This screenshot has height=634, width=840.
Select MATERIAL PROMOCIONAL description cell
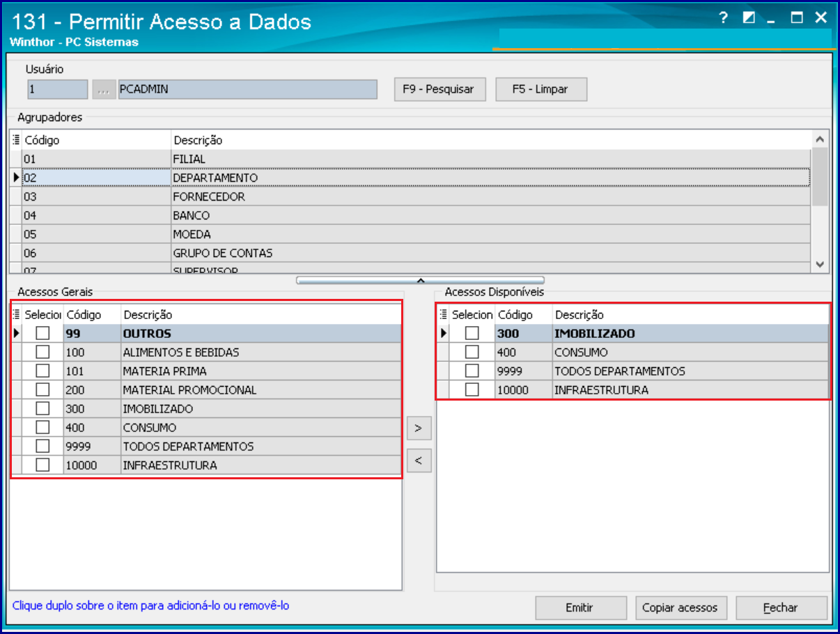pyautogui.click(x=261, y=389)
